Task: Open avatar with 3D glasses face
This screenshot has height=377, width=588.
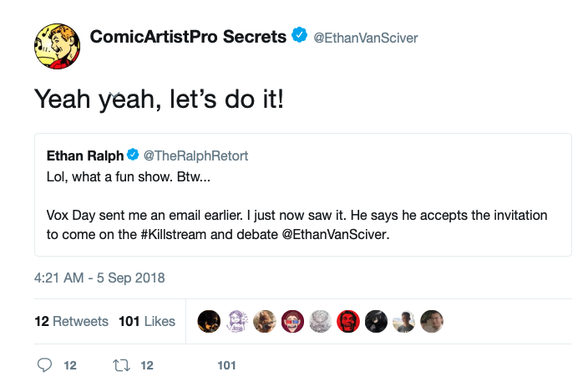Action: point(292,322)
